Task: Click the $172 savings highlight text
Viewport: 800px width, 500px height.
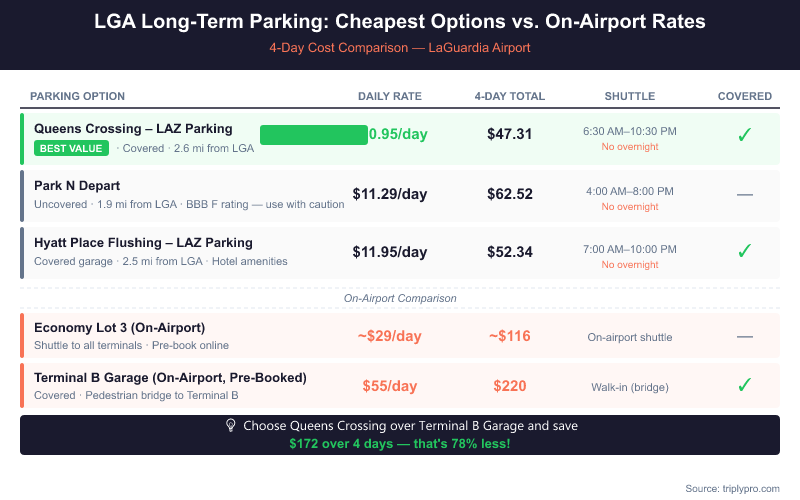Action: 400,443
